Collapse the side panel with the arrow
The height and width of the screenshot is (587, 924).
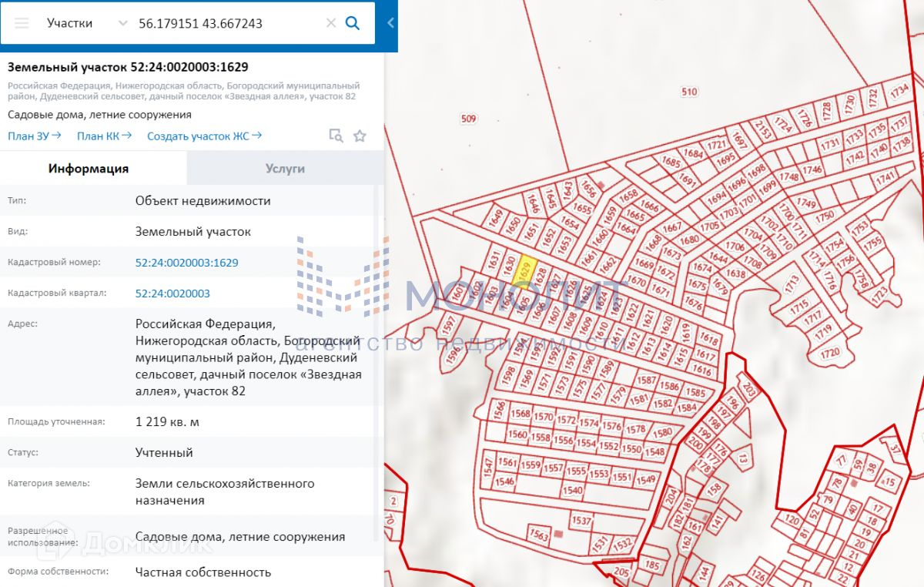pyautogui.click(x=390, y=23)
